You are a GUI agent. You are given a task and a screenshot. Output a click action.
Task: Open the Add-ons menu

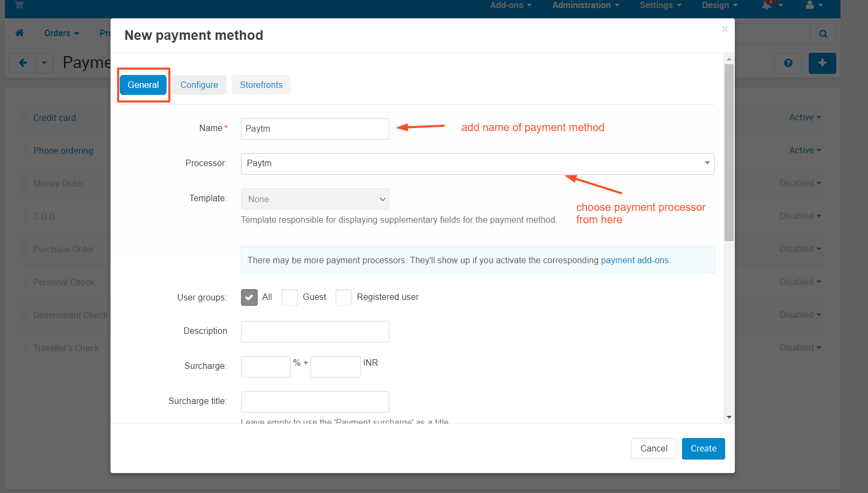click(511, 5)
